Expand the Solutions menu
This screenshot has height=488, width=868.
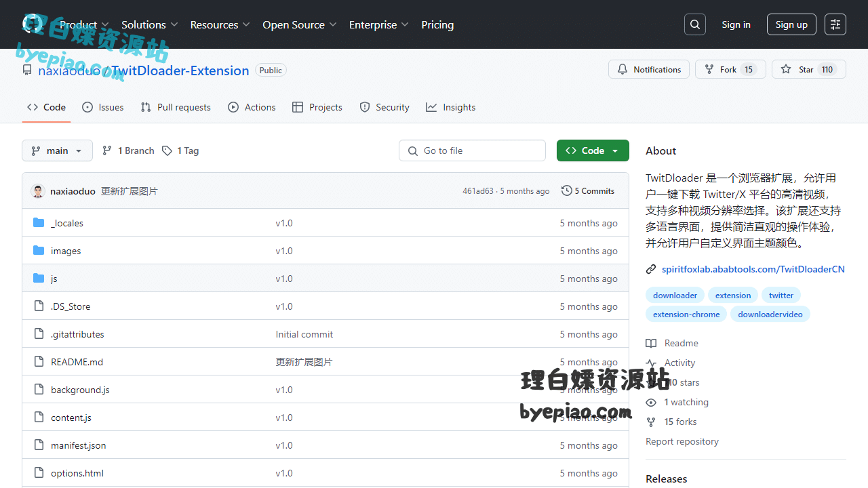coord(150,24)
